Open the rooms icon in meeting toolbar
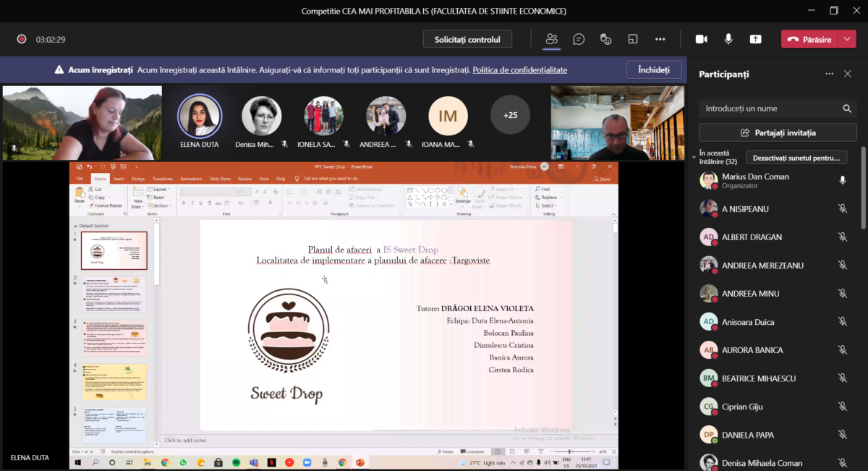 (x=633, y=39)
